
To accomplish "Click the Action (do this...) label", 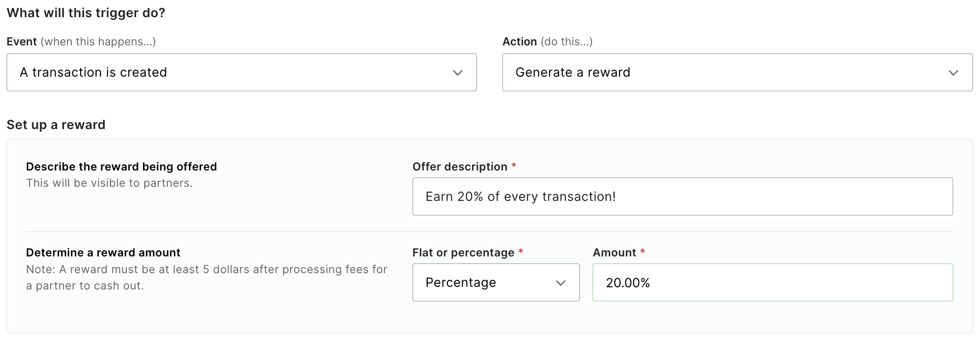I will tap(547, 41).
